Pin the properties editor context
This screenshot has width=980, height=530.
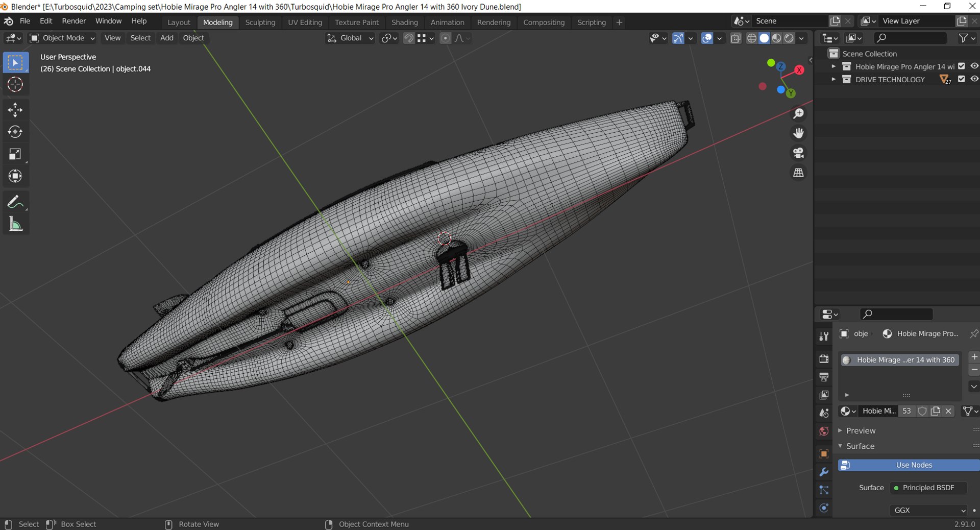coord(974,333)
